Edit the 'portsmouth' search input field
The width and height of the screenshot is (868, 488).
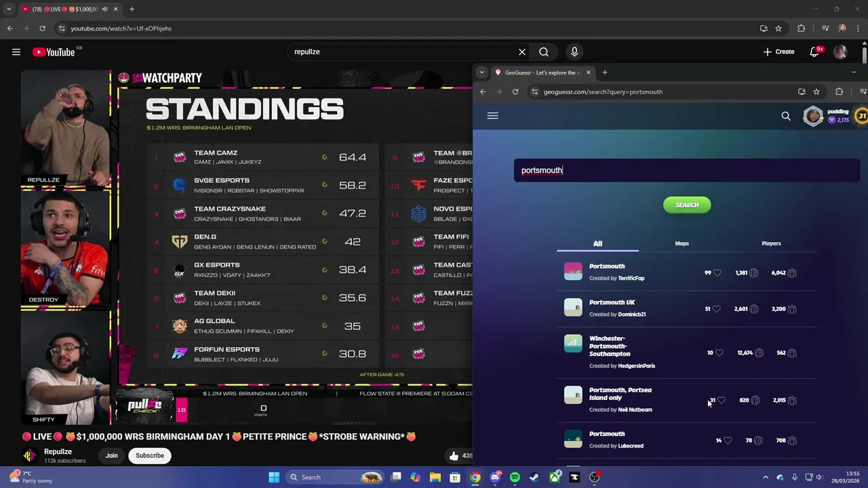(686, 170)
